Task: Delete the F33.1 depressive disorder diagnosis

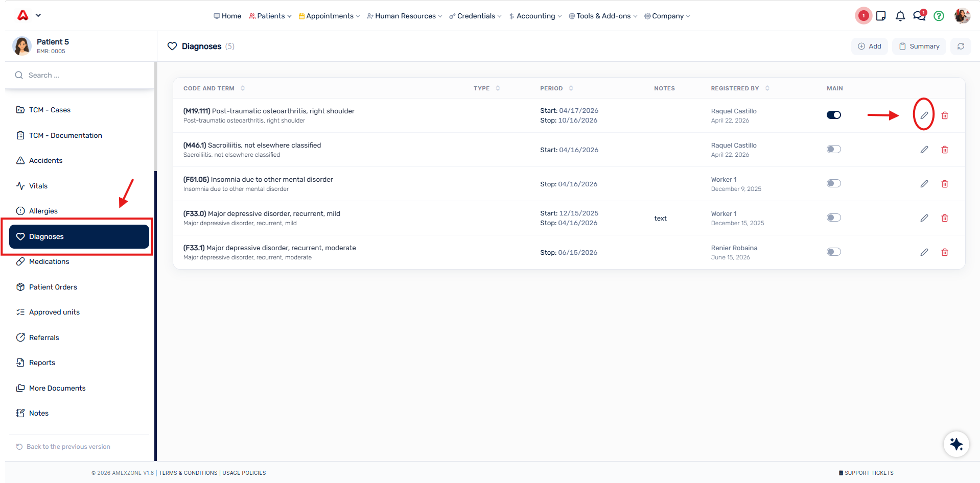Action: [x=944, y=252]
